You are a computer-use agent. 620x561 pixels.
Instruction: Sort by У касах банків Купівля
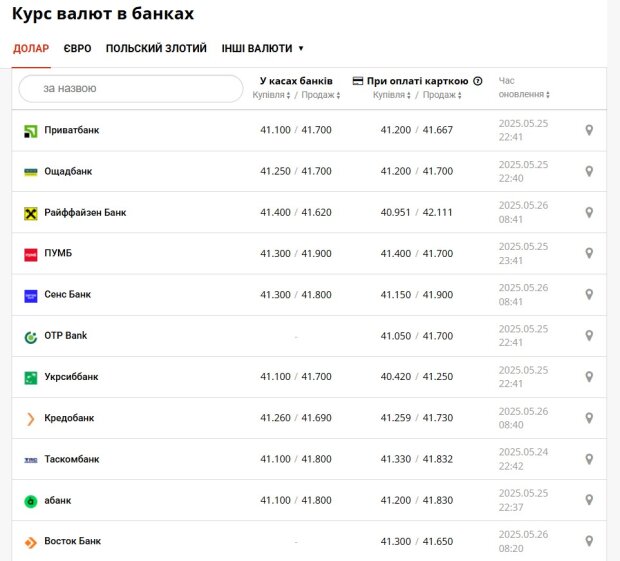[271, 95]
